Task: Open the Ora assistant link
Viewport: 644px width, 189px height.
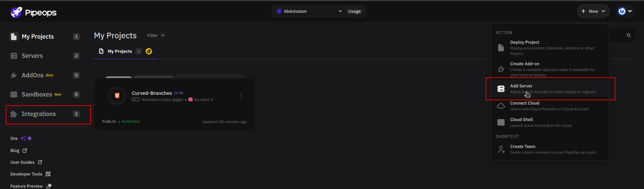Action: [x=14, y=138]
